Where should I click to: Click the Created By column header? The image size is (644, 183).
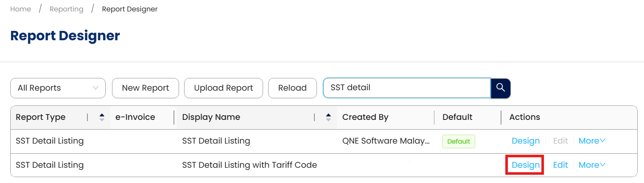pos(365,117)
